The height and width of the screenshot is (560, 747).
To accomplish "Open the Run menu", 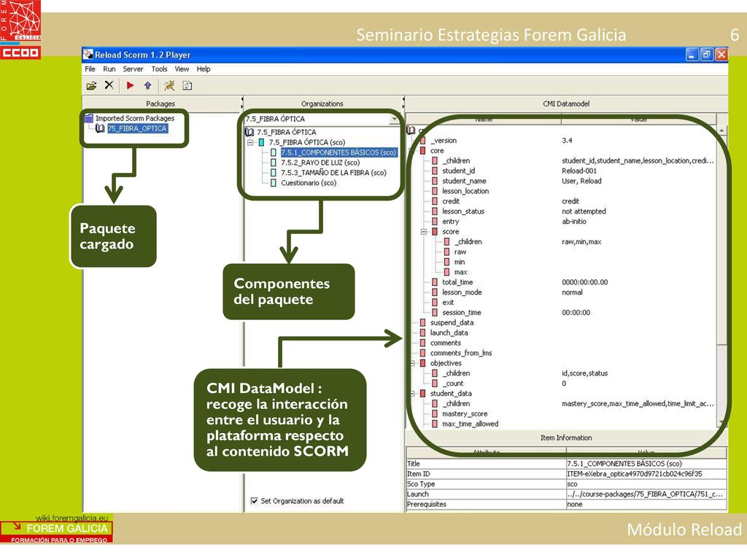I will tap(109, 69).
